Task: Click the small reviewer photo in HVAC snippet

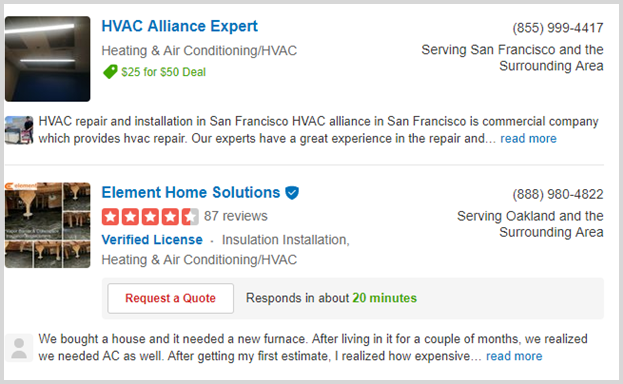Action: (x=19, y=130)
